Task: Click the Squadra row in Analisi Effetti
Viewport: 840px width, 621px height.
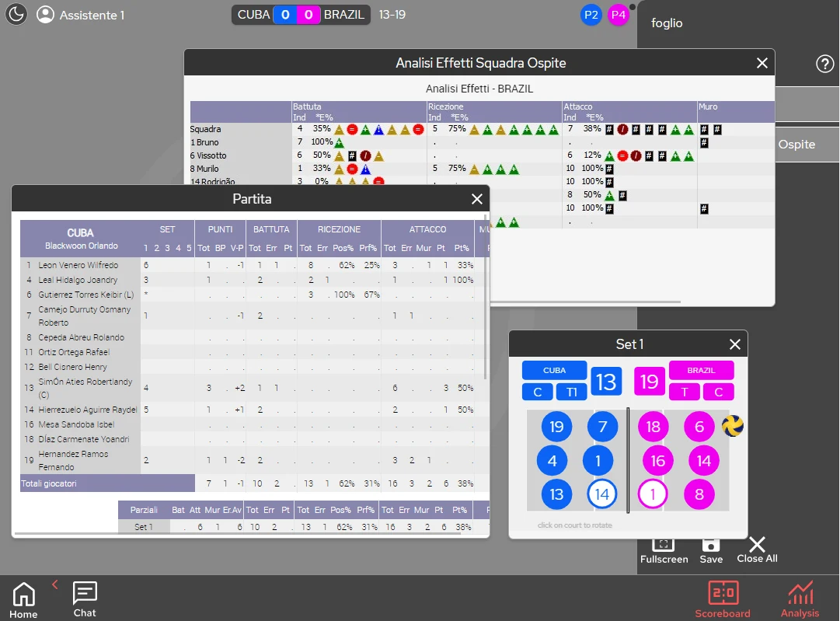Action: (482, 129)
